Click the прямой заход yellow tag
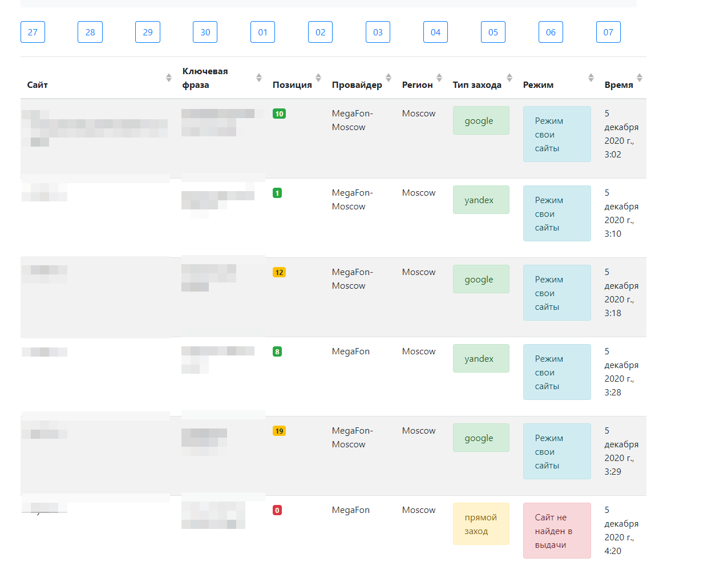728x570 pixels. click(480, 524)
